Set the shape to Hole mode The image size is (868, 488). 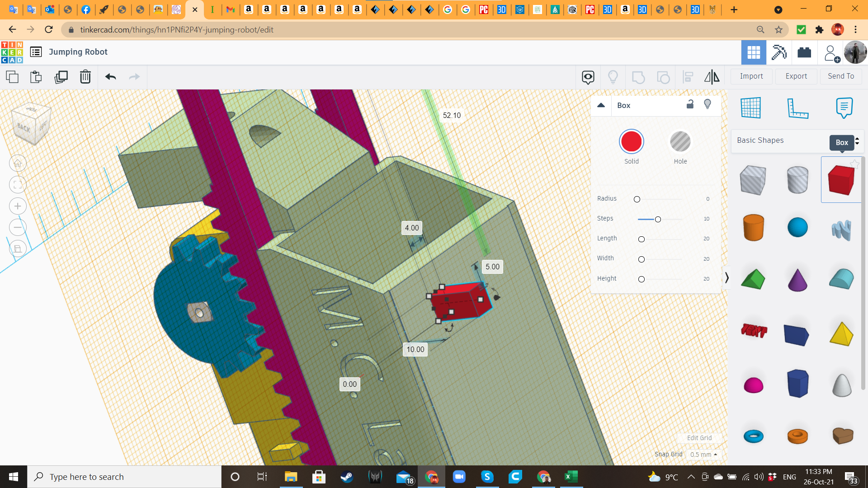680,142
